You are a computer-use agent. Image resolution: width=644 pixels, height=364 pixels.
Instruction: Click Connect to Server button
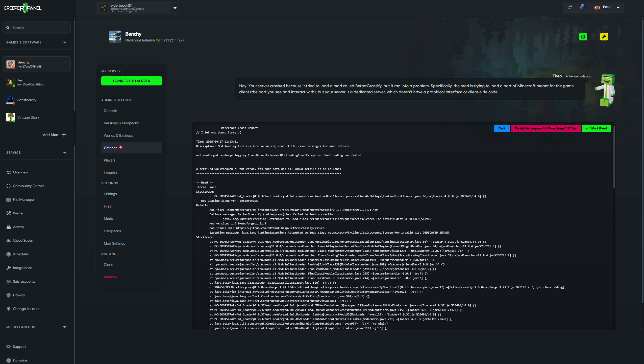(x=131, y=81)
